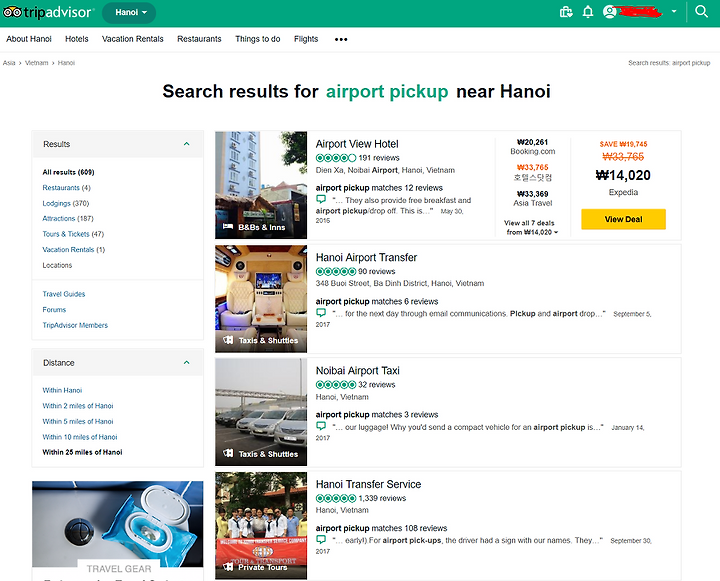Open the Hanoi location dropdown

129,12
